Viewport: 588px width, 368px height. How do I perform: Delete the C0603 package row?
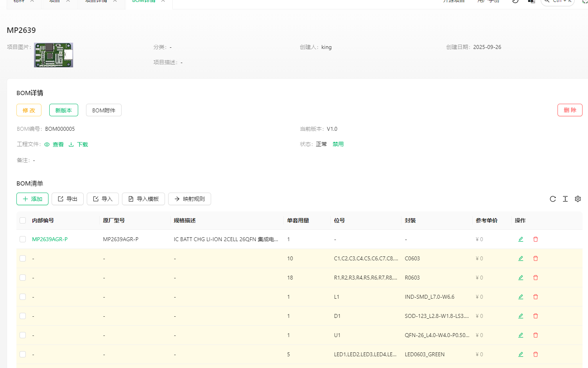click(535, 258)
